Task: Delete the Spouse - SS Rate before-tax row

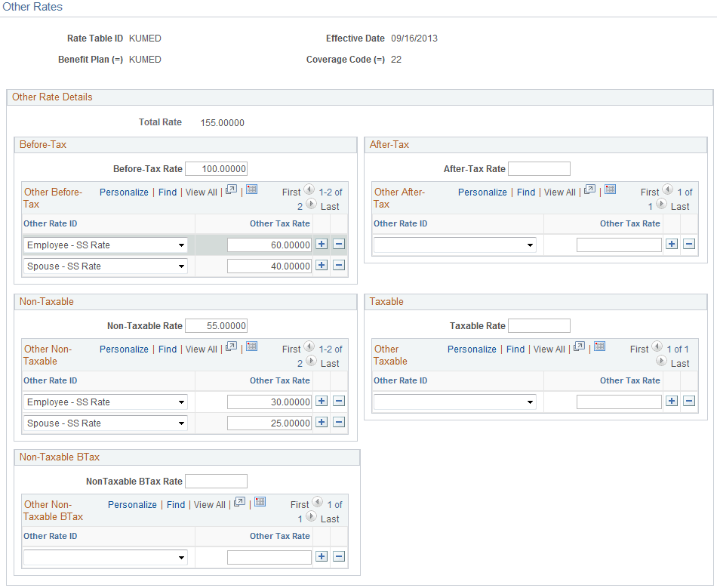Action: (337, 265)
